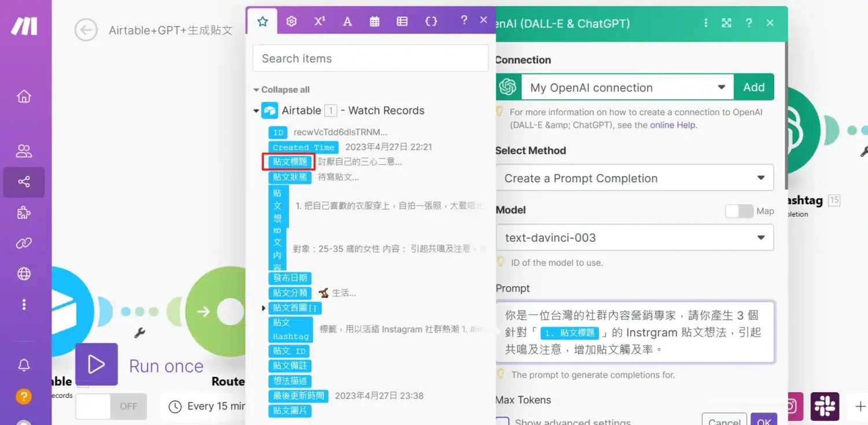This screenshot has width=868, height=425.
Task: Select the ID mapping pill
Action: coord(278,132)
